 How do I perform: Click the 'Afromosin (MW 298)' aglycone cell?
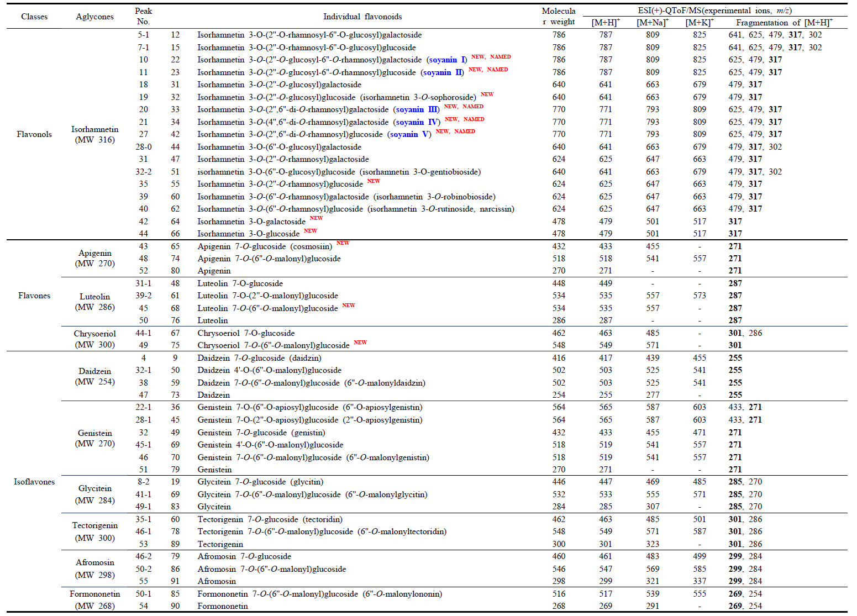pyautogui.click(x=94, y=568)
